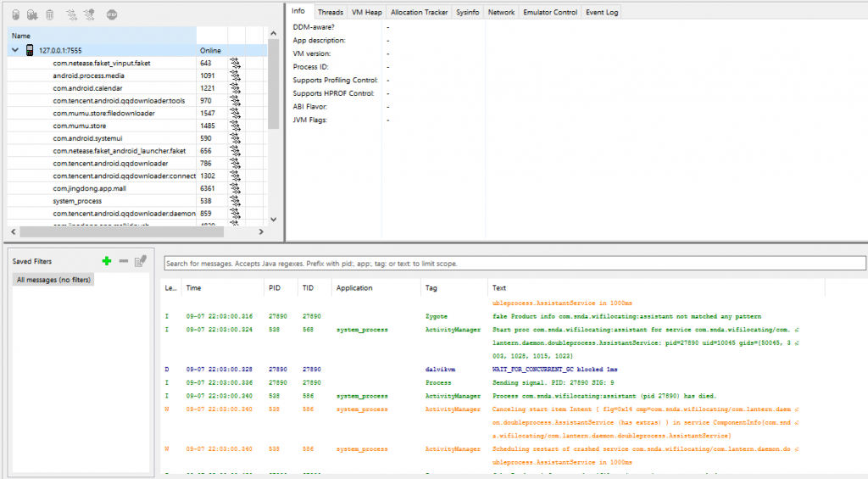Click the devices panel vertical scrollbar thumb
Screen dimensions: 868x479
[x=274, y=84]
